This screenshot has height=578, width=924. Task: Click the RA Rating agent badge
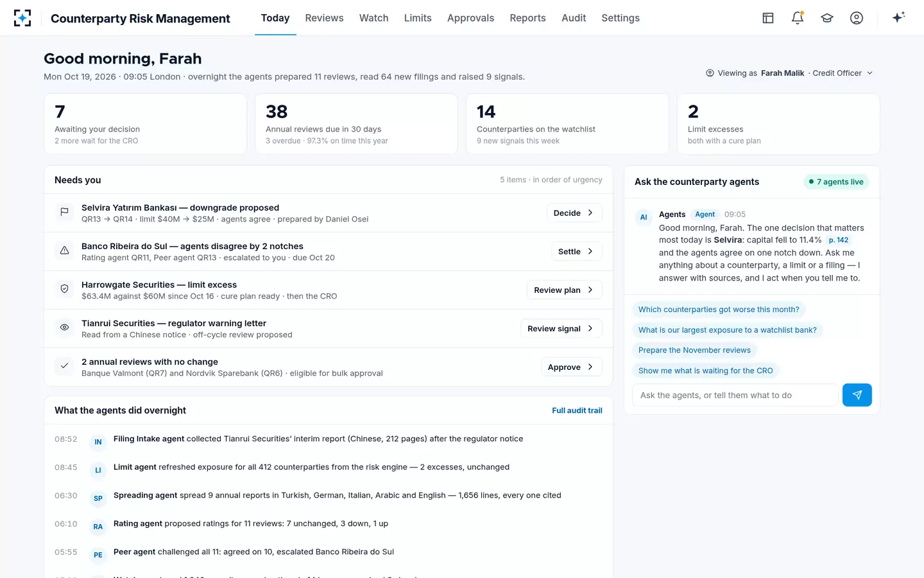coord(98,527)
